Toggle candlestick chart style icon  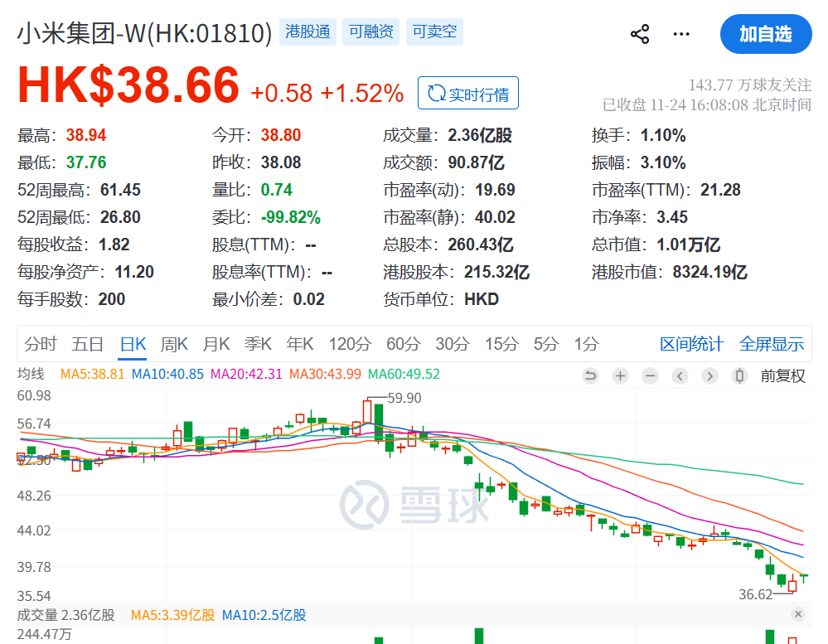coord(739,375)
